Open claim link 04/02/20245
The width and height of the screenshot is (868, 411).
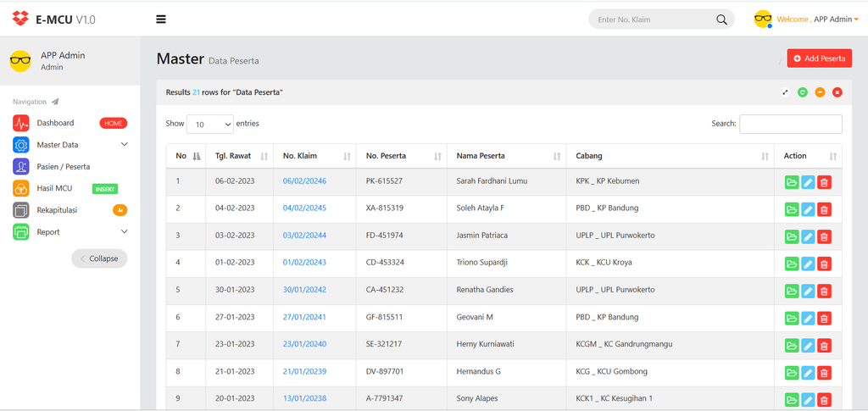pyautogui.click(x=304, y=208)
